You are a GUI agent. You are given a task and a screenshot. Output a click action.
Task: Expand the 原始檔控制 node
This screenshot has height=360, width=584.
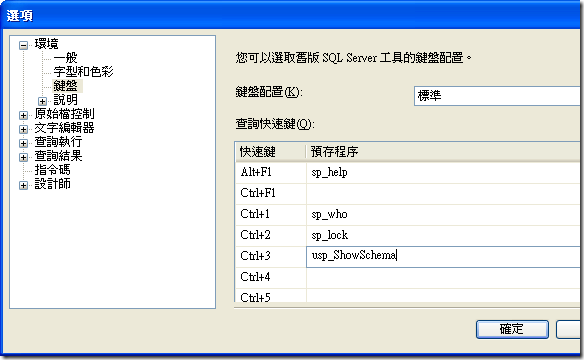coord(23,115)
